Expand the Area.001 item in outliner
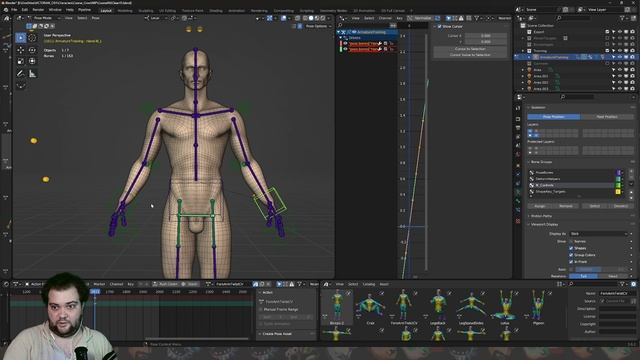640x360 pixels. point(523,76)
